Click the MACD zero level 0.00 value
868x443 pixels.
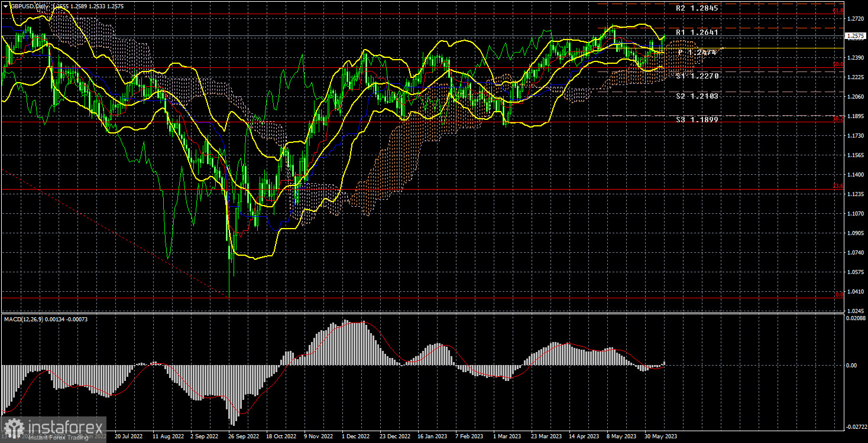pyautogui.click(x=852, y=366)
